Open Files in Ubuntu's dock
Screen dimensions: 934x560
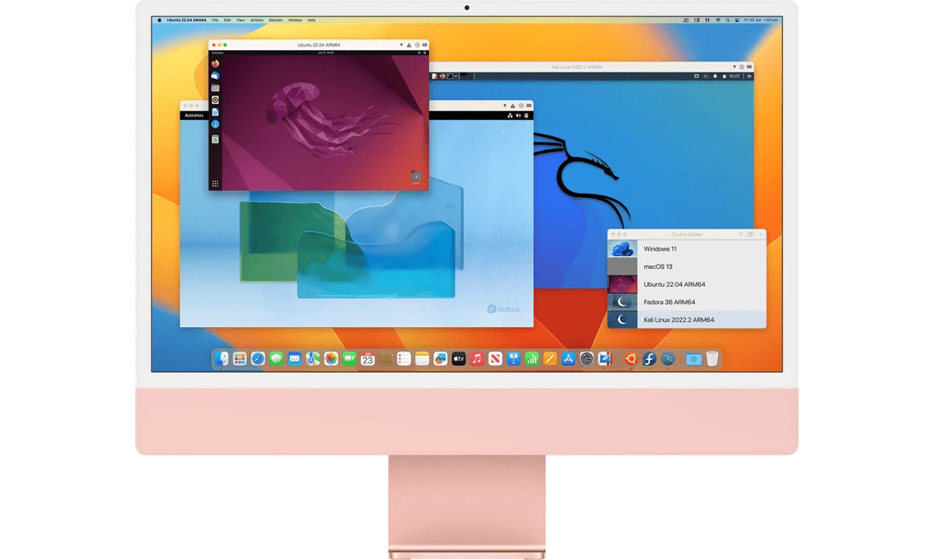[x=215, y=88]
